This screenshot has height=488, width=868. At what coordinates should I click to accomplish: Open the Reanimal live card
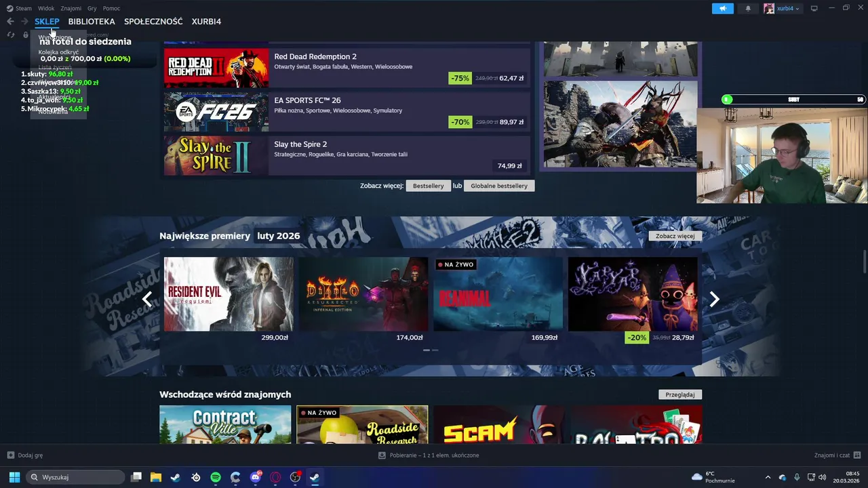(498, 294)
